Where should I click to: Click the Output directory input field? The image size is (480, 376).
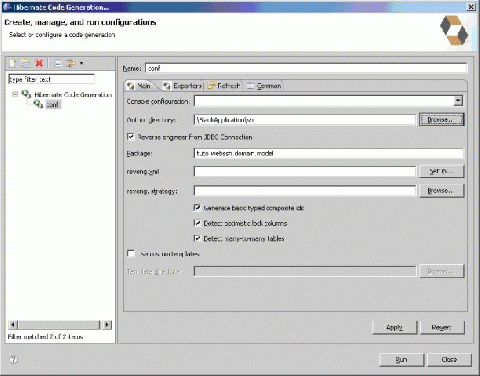(305, 120)
